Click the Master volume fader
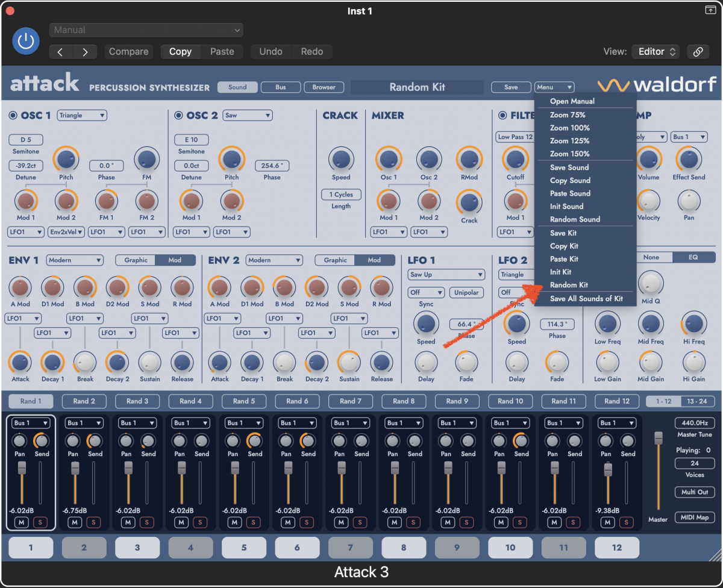 click(x=659, y=438)
